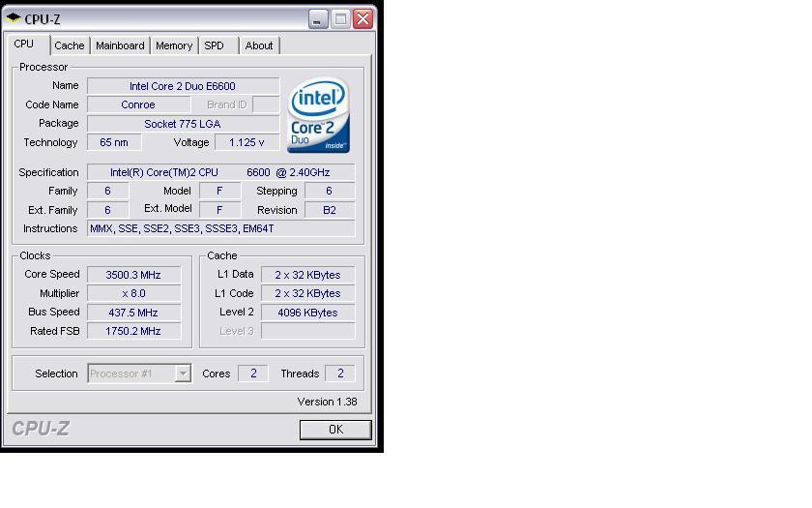Click the Stepping value field

click(330, 191)
